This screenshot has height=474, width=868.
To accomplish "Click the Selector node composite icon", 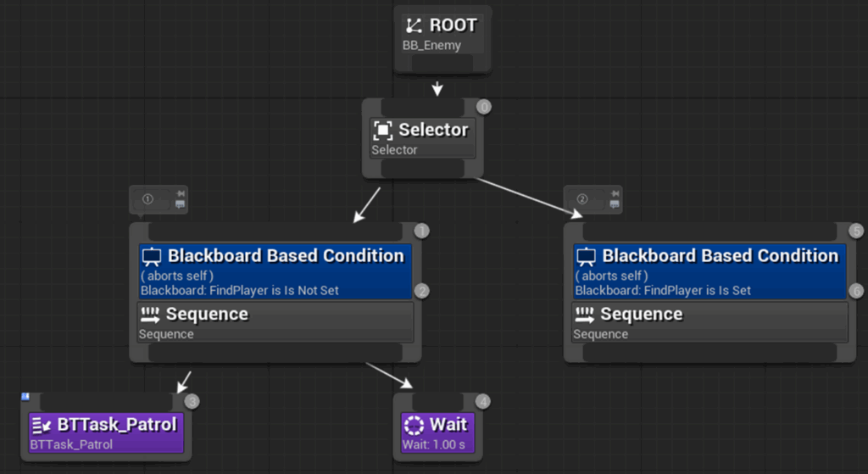I will (x=383, y=130).
